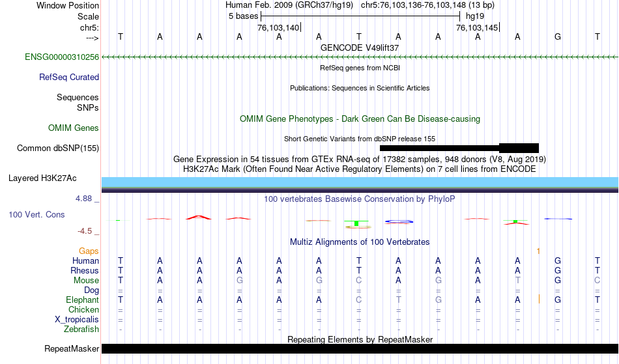Click the -4.5 PhyloP lower scale value
Image resolution: width=619 pixels, height=364 pixels.
point(85,231)
